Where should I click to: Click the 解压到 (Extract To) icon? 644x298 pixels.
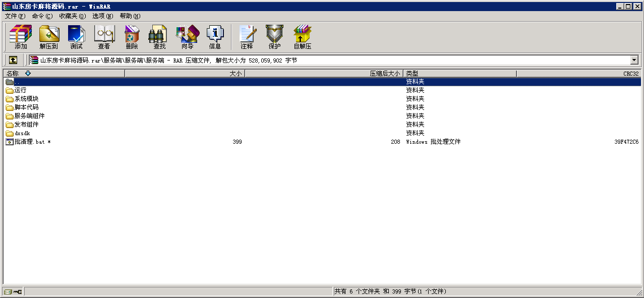(x=49, y=37)
